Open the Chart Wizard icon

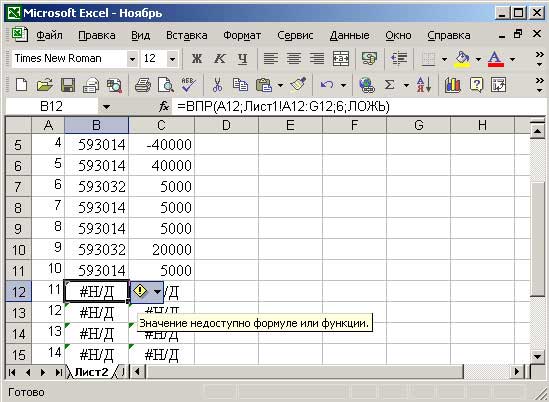click(x=452, y=85)
